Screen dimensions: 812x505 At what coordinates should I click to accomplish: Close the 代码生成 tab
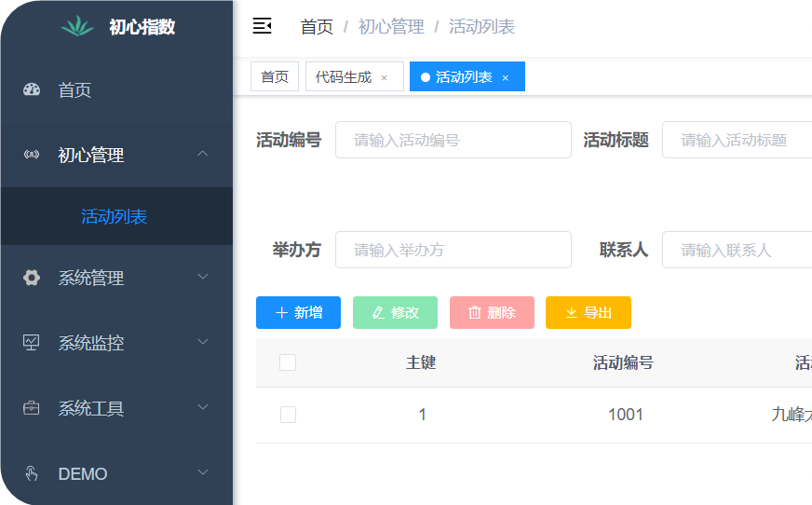pyautogui.click(x=384, y=77)
